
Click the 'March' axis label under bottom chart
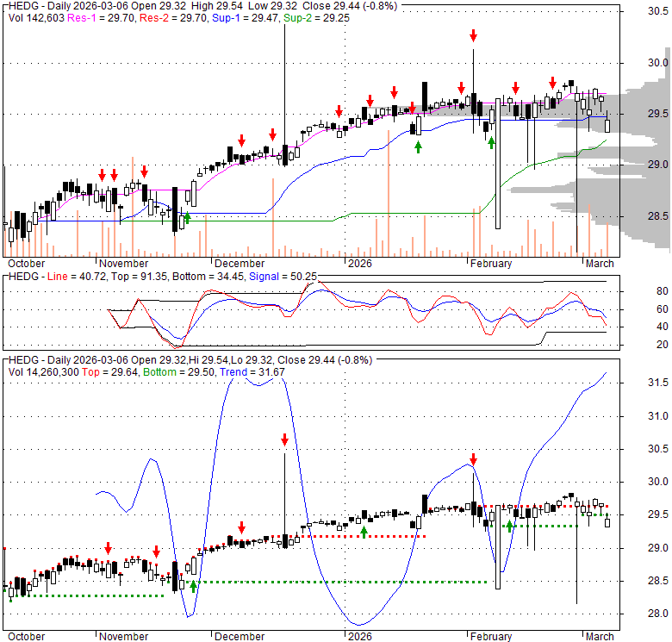tap(600, 637)
